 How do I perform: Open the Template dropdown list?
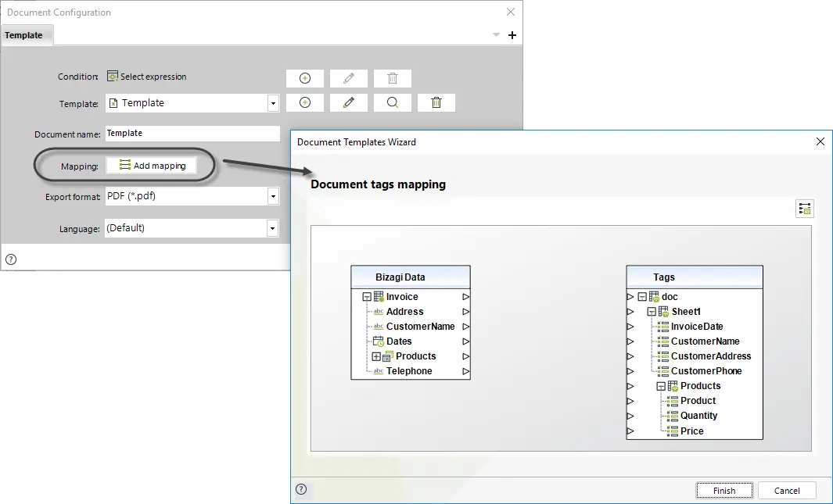(x=273, y=103)
